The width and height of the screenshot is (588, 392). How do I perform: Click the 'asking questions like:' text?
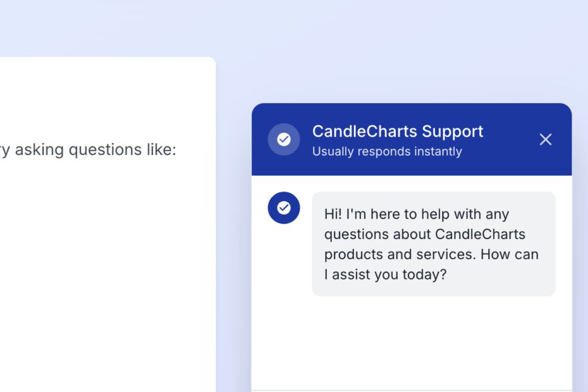tap(95, 150)
